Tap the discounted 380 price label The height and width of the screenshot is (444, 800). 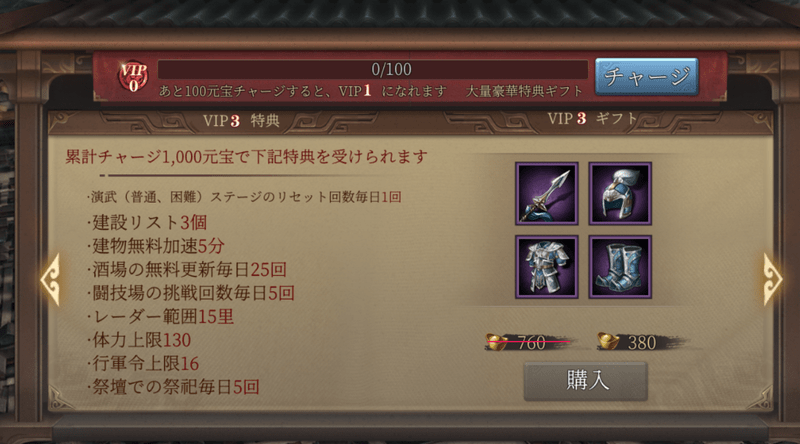point(642,342)
